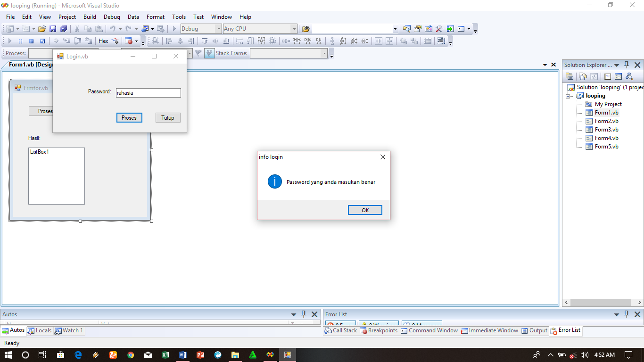Click the Tutup button on Login.vb

(x=168, y=117)
